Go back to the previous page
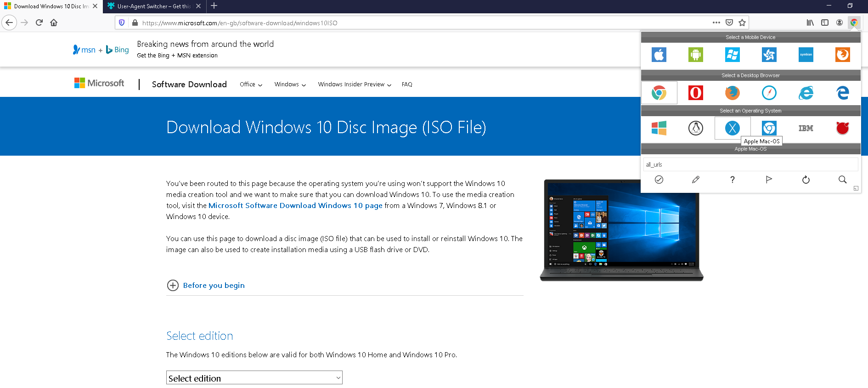 [9, 22]
